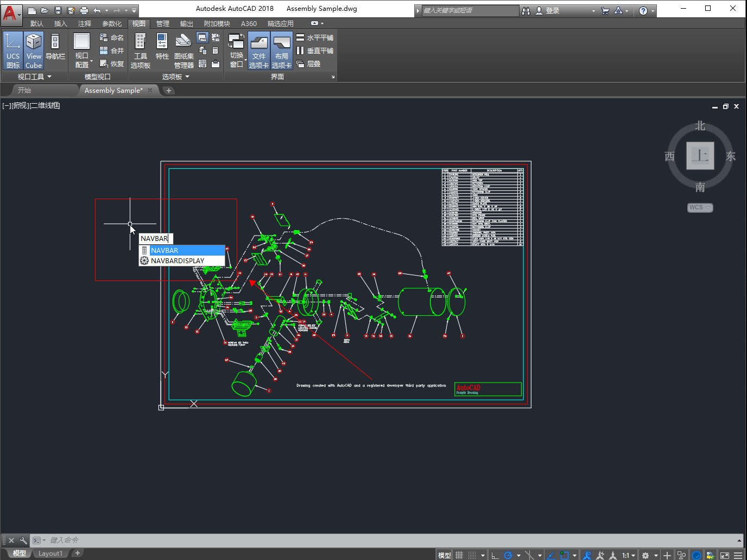Click 北 on the ViewCube compass
Viewport: 747px width, 560px height.
700,126
